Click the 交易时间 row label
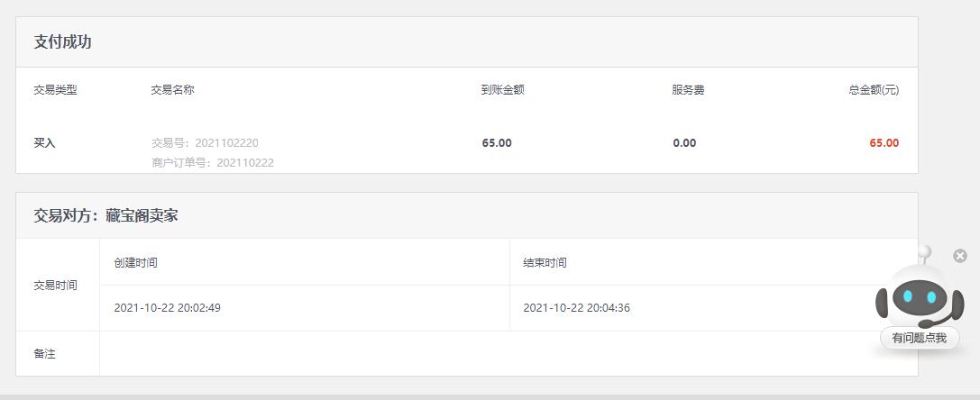 click(x=55, y=286)
